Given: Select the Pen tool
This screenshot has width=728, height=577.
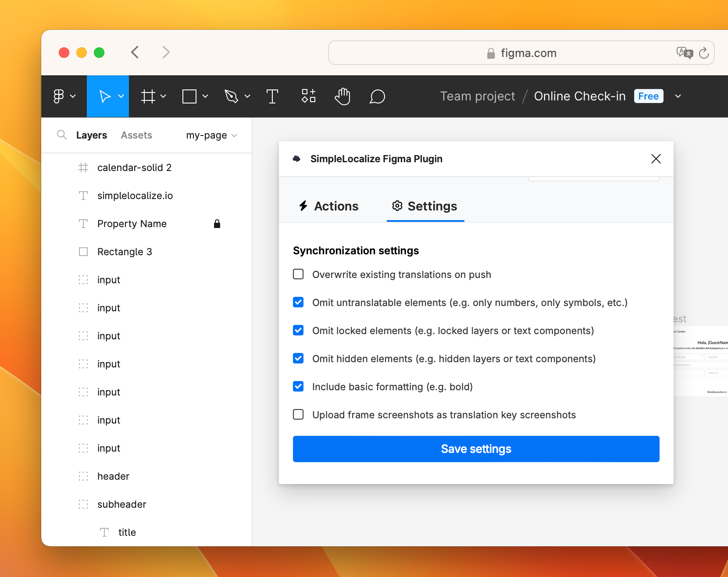Looking at the screenshot, I should [x=232, y=96].
